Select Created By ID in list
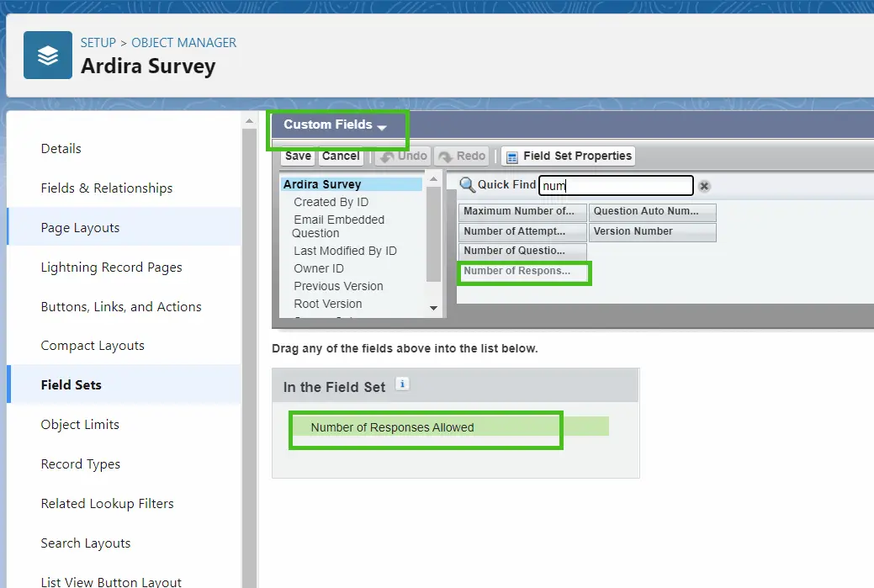 [x=331, y=202]
